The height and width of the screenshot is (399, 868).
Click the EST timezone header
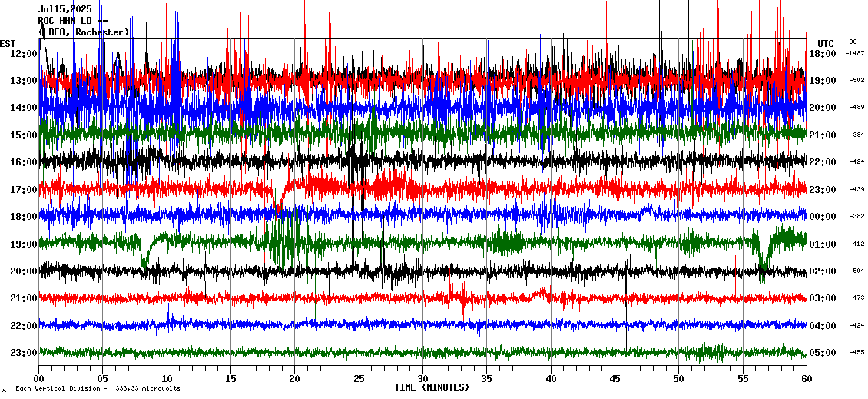click(x=8, y=43)
